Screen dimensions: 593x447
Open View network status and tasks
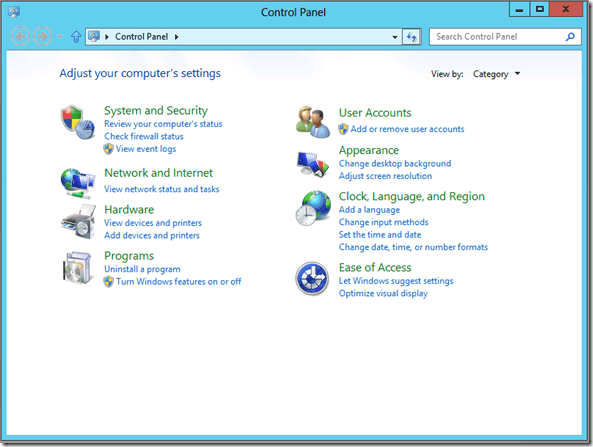[161, 189]
